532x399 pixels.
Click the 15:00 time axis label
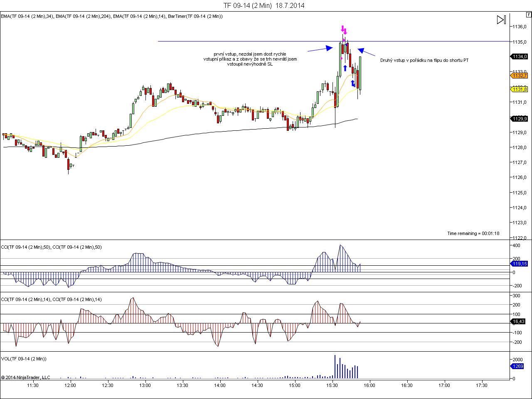pos(295,385)
